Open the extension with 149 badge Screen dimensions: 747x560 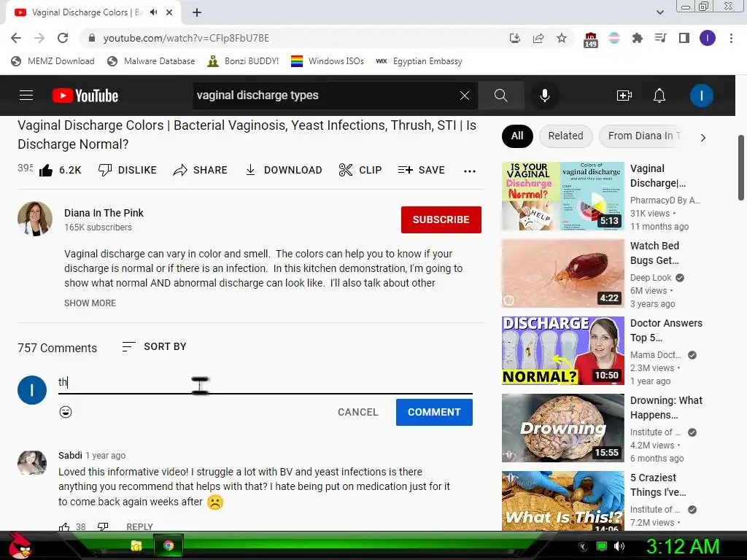pyautogui.click(x=591, y=39)
